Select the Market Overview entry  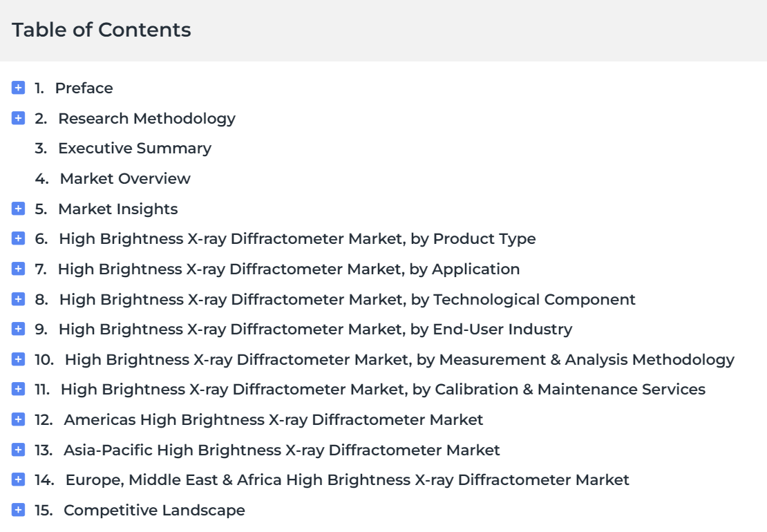click(x=125, y=178)
